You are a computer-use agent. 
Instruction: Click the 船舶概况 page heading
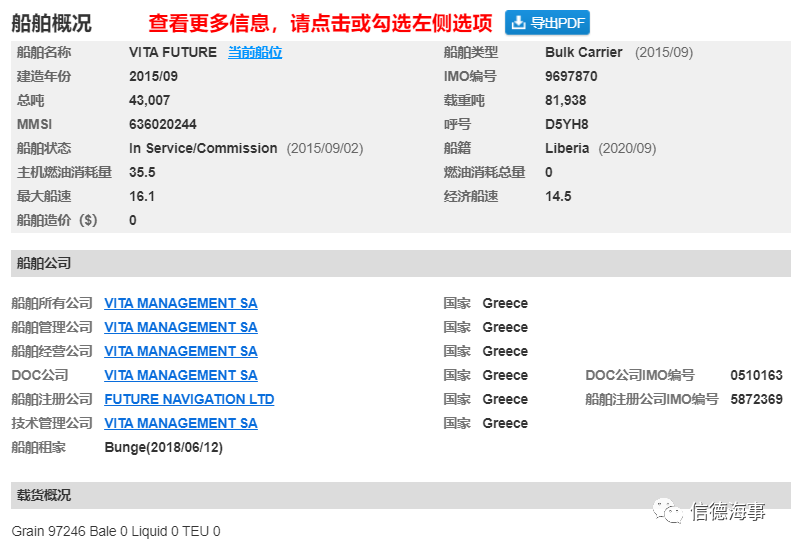tap(52, 23)
